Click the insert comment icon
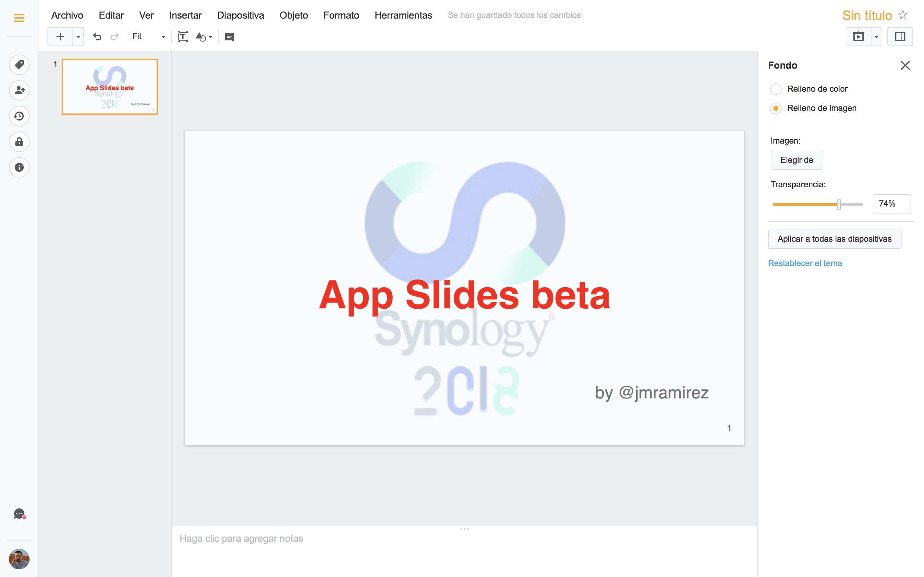 point(229,37)
